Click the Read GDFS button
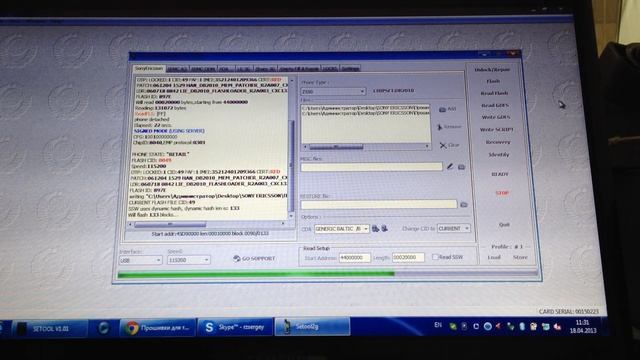This screenshot has height=360, width=640. (x=495, y=105)
